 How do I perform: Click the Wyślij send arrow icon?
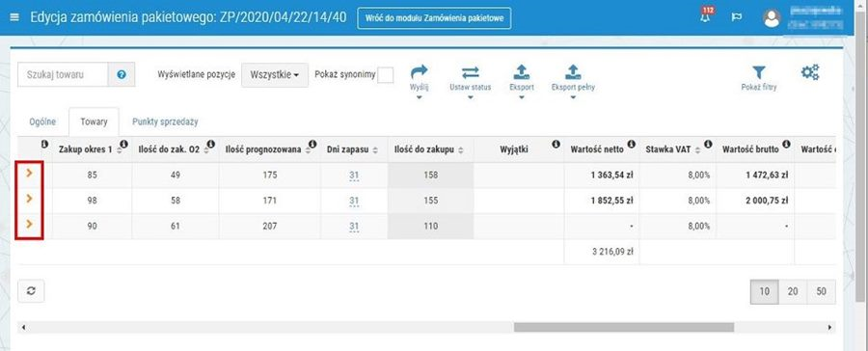pos(420,72)
